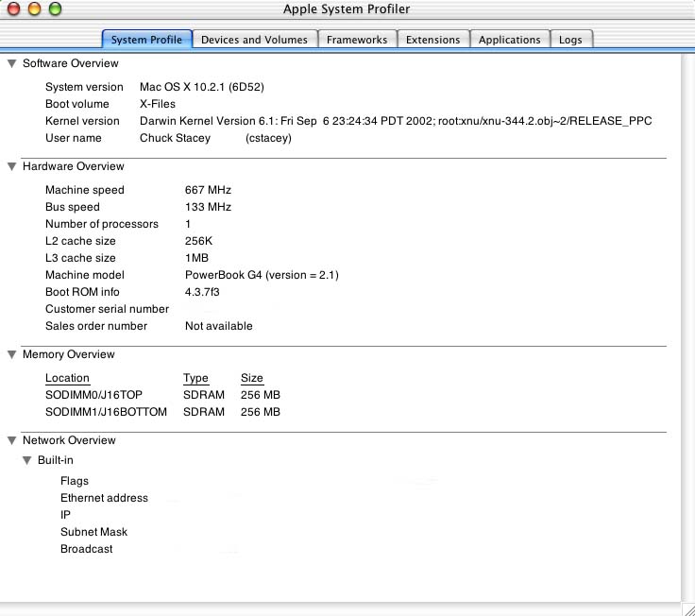The width and height of the screenshot is (695, 616).
Task: Open the Frameworks tab
Action: [357, 40]
